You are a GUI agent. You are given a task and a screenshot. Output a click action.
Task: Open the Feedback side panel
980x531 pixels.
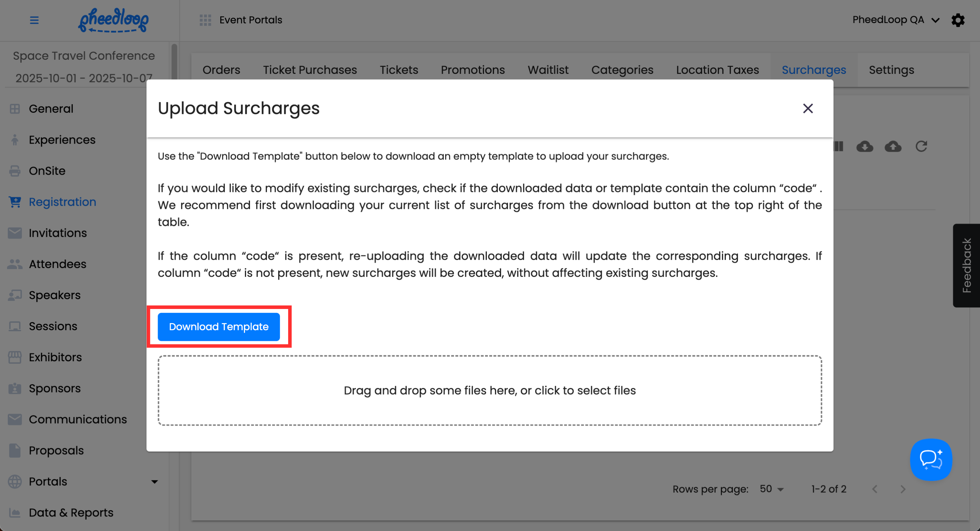(x=966, y=265)
